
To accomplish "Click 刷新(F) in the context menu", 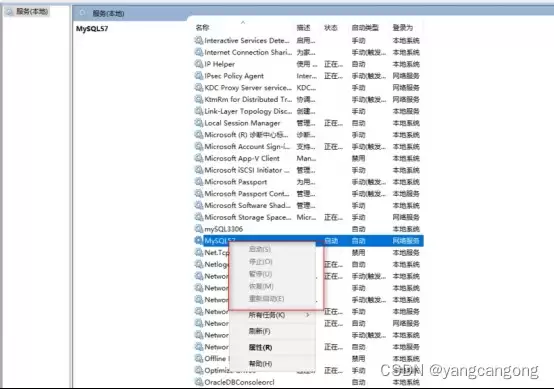I will pyautogui.click(x=260, y=331).
